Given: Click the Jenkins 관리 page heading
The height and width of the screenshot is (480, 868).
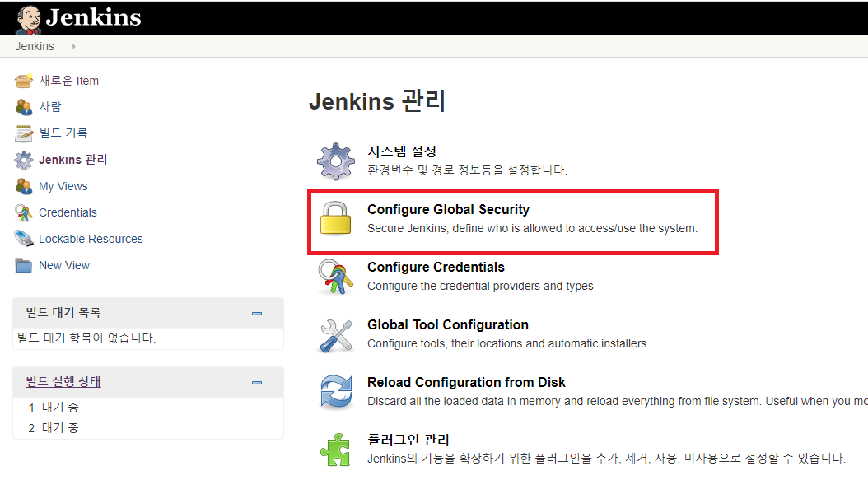Looking at the screenshot, I should click(377, 101).
